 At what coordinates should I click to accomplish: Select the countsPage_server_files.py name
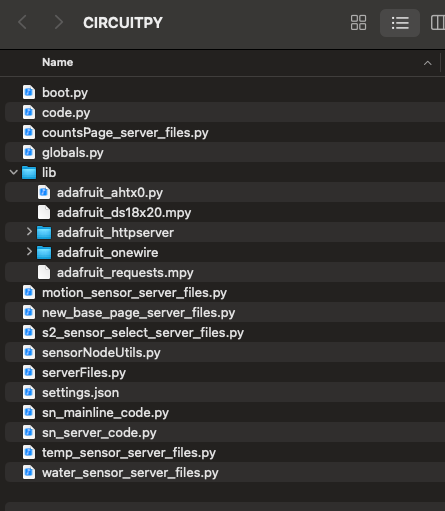(x=125, y=133)
